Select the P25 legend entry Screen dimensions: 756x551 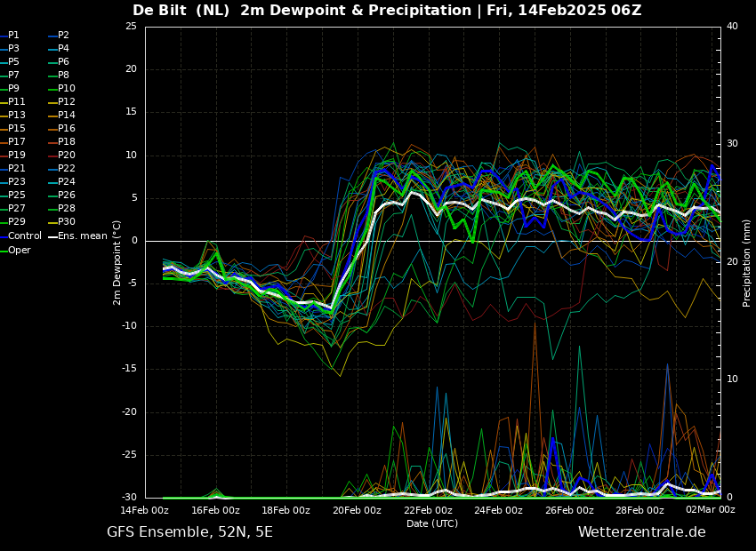point(12,195)
